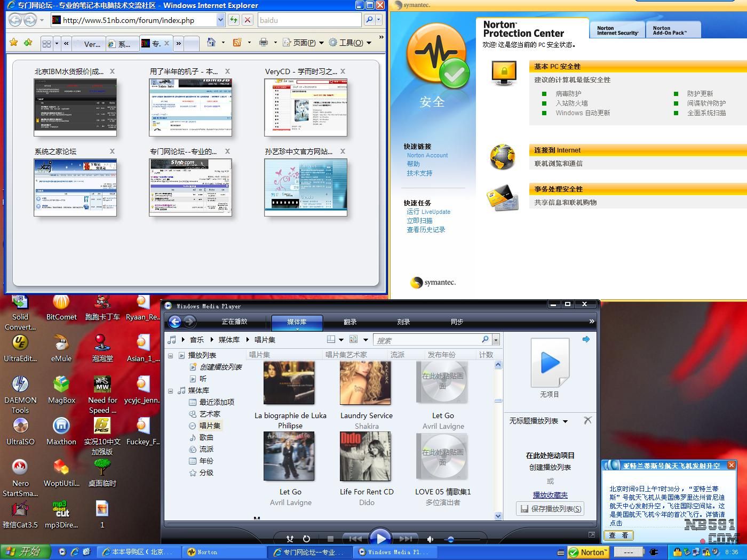Click the IE Home icon
The height and width of the screenshot is (560, 747).
(x=211, y=43)
